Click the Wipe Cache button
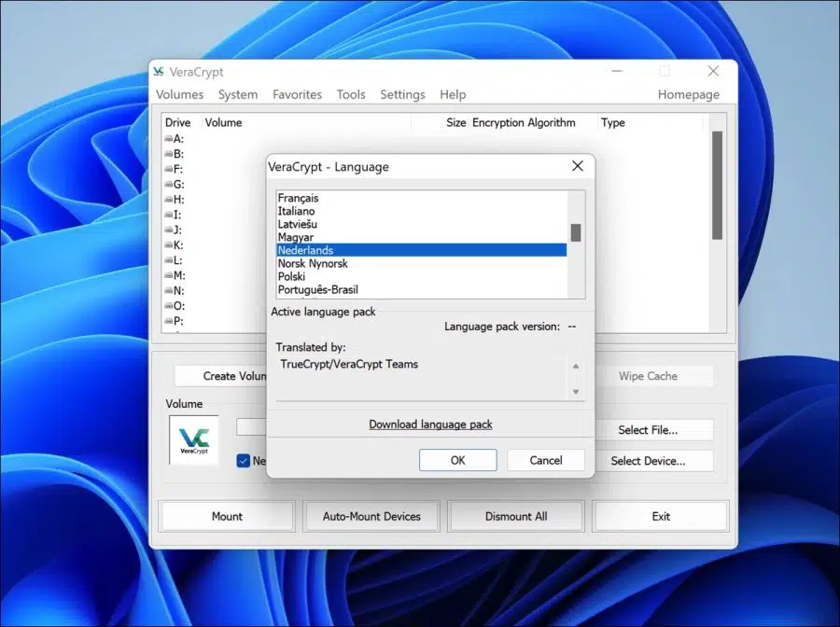 point(654,376)
